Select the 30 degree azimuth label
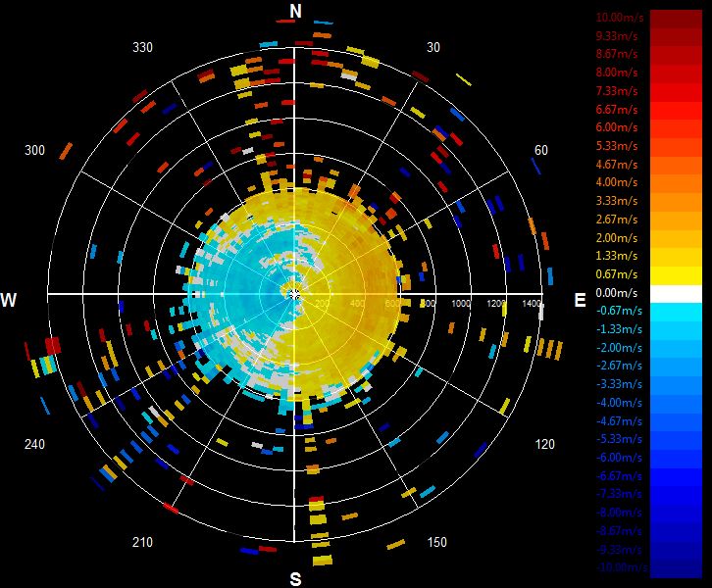This screenshot has height=588, width=712. pyautogui.click(x=433, y=47)
